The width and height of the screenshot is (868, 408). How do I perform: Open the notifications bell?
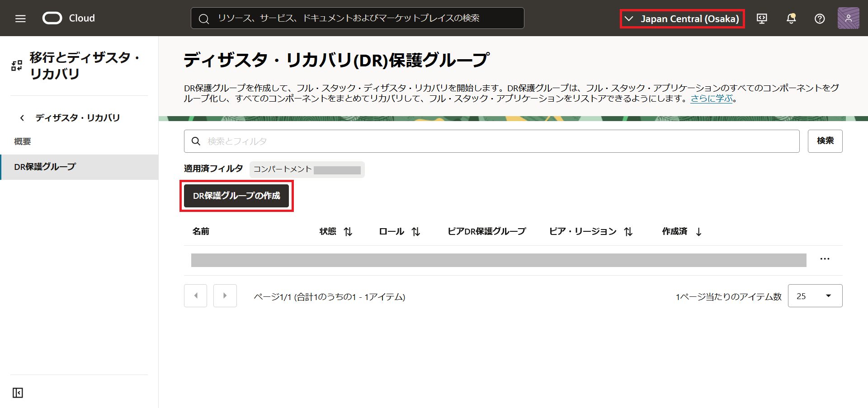791,19
